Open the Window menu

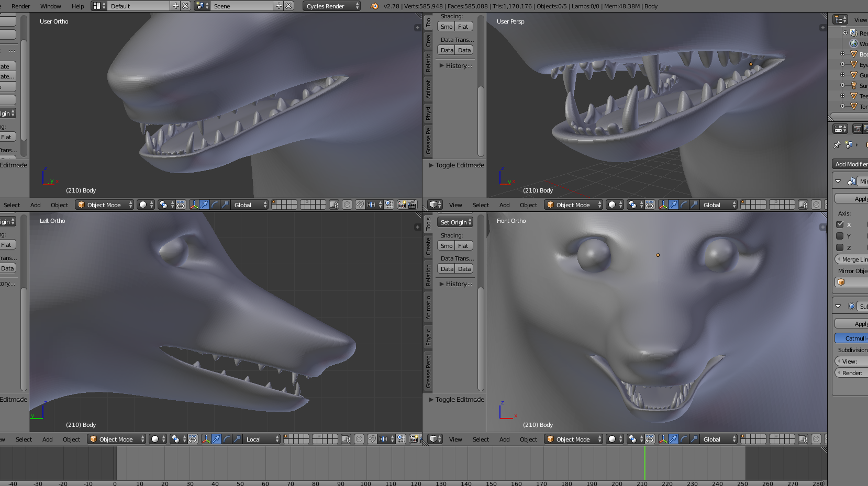coord(50,6)
